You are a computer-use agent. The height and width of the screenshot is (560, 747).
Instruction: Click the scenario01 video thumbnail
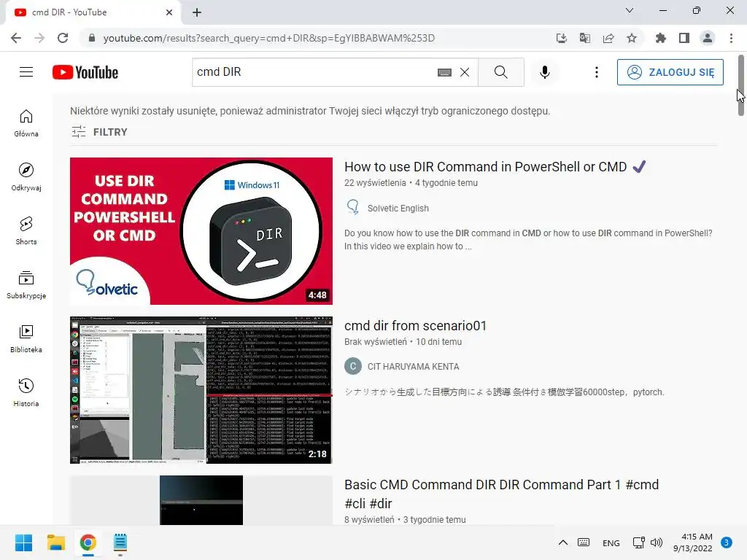point(201,389)
